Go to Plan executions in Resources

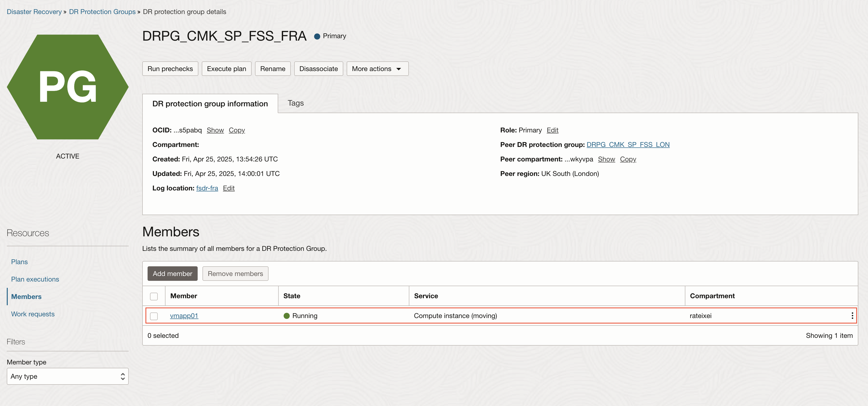point(35,279)
